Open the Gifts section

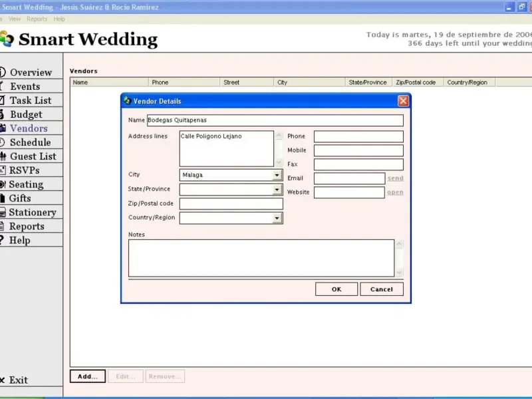[20, 198]
